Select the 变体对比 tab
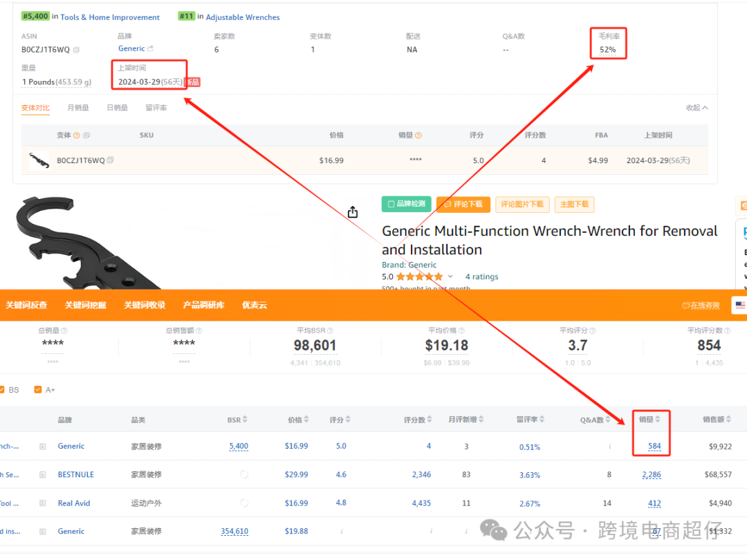This screenshot has width=747, height=560. (35, 108)
